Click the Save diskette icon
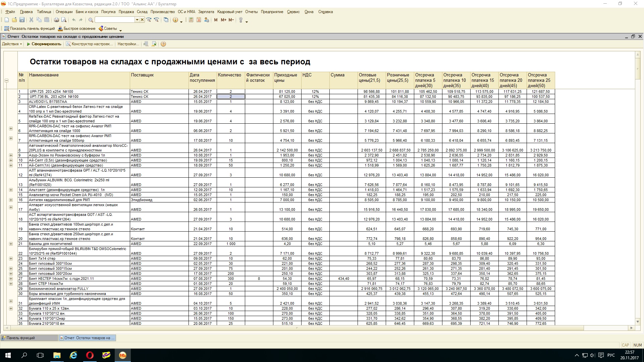This screenshot has height=362, width=644. click(22, 20)
